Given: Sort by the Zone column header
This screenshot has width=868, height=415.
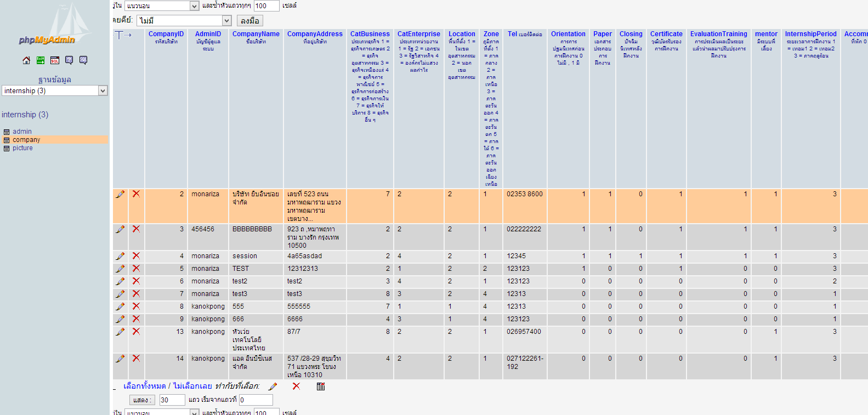Looking at the screenshot, I should [491, 34].
